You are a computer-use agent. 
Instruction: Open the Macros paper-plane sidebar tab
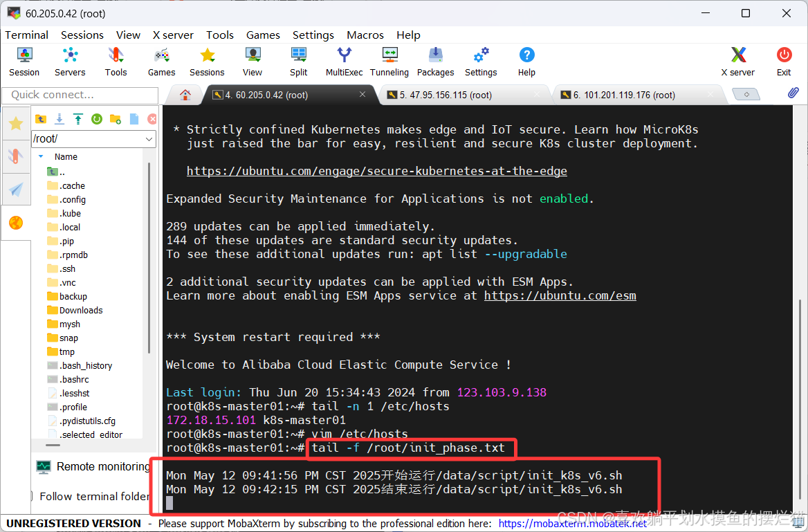click(16, 190)
